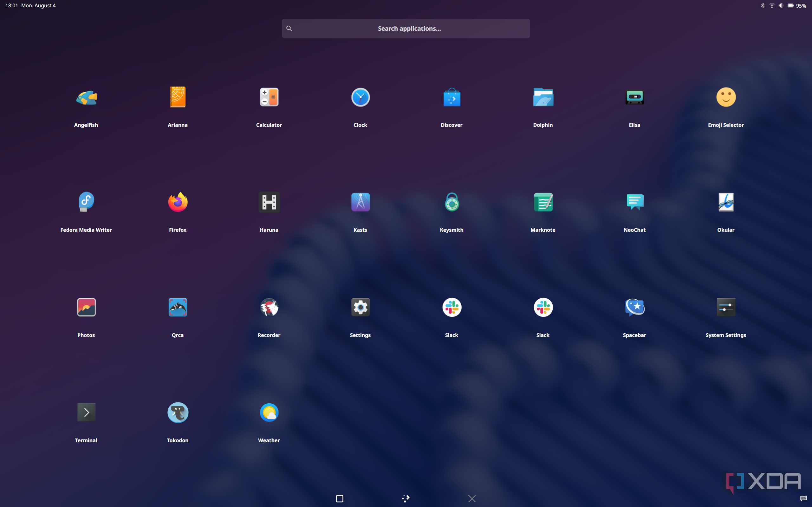Image resolution: width=812 pixels, height=507 pixels.
Task: Launch the Dolphin file manager
Action: 543,97
